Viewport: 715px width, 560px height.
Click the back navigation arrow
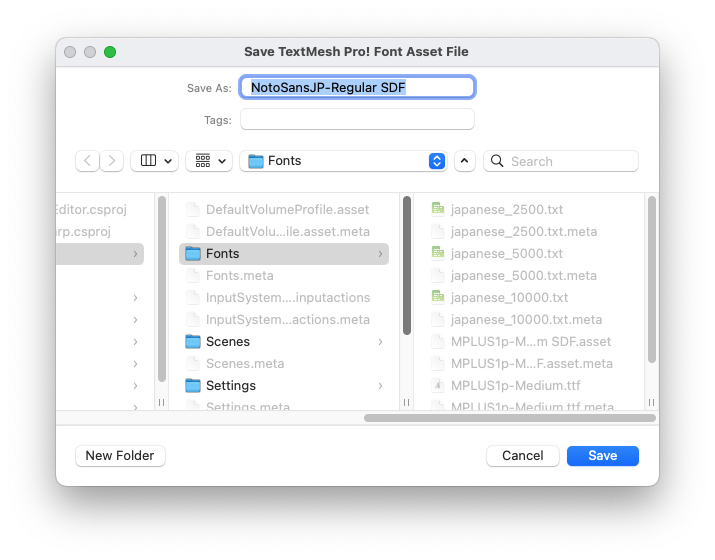(x=87, y=161)
